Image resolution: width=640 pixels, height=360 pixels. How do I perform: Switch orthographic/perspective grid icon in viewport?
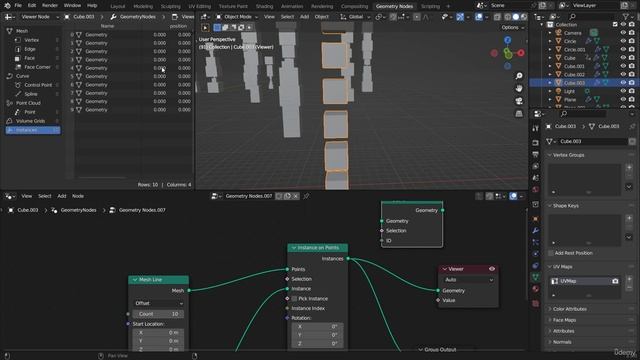(519, 113)
